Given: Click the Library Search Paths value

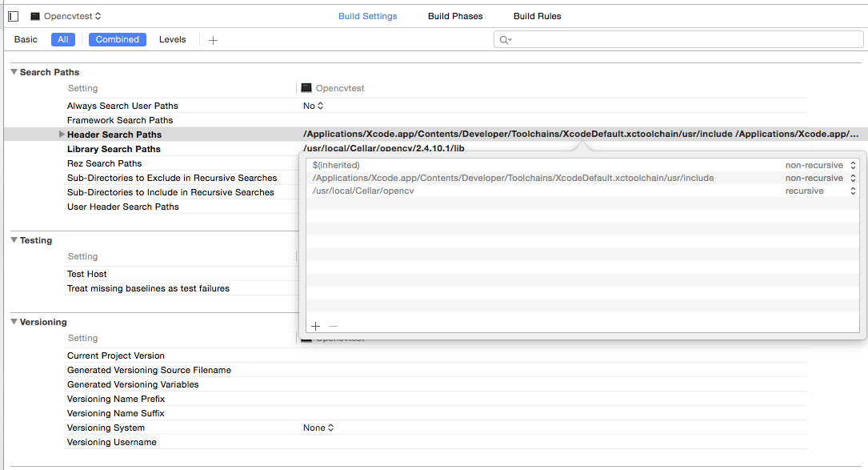Looking at the screenshot, I should click(384, 149).
